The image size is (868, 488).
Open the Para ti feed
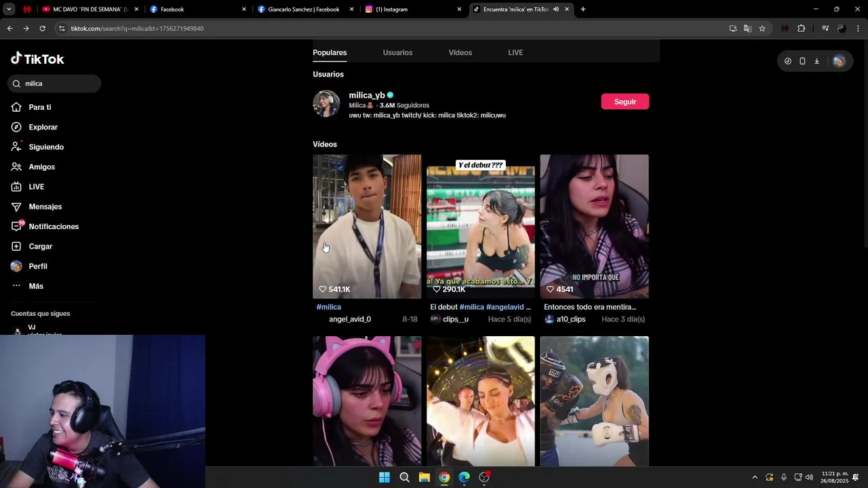click(x=40, y=107)
